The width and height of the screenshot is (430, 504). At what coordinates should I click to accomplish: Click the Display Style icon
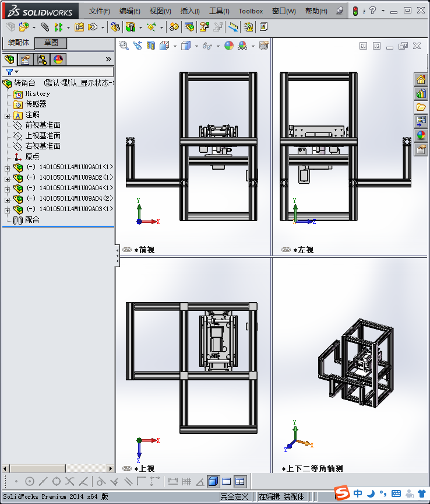click(x=186, y=45)
